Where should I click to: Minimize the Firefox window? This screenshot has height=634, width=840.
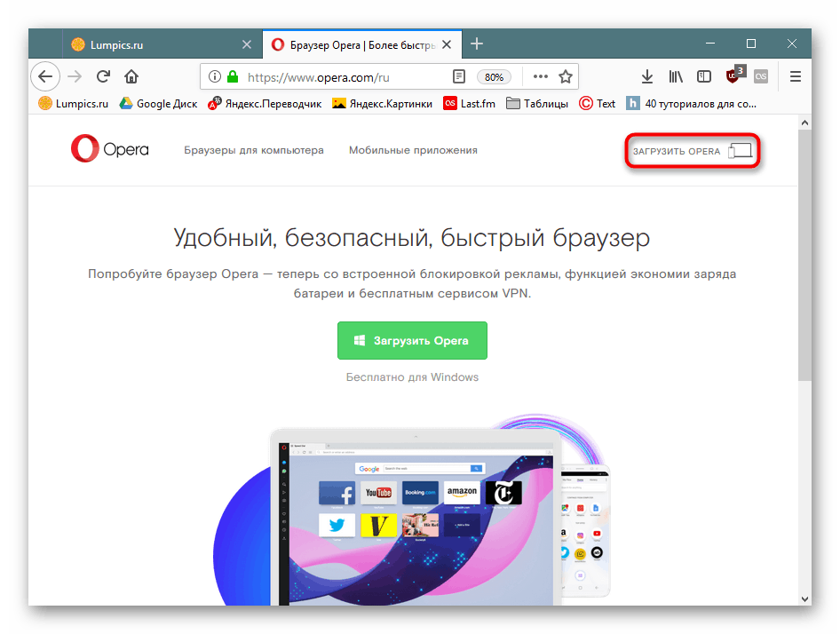tap(710, 44)
